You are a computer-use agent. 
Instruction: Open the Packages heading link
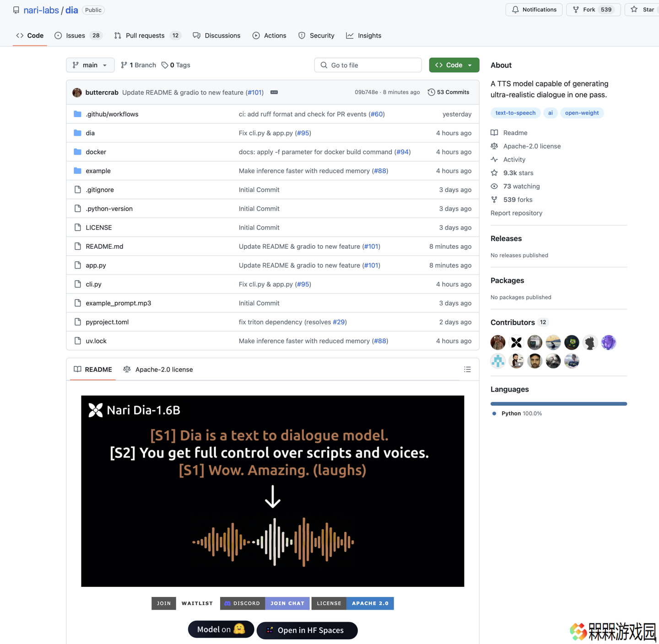click(507, 280)
